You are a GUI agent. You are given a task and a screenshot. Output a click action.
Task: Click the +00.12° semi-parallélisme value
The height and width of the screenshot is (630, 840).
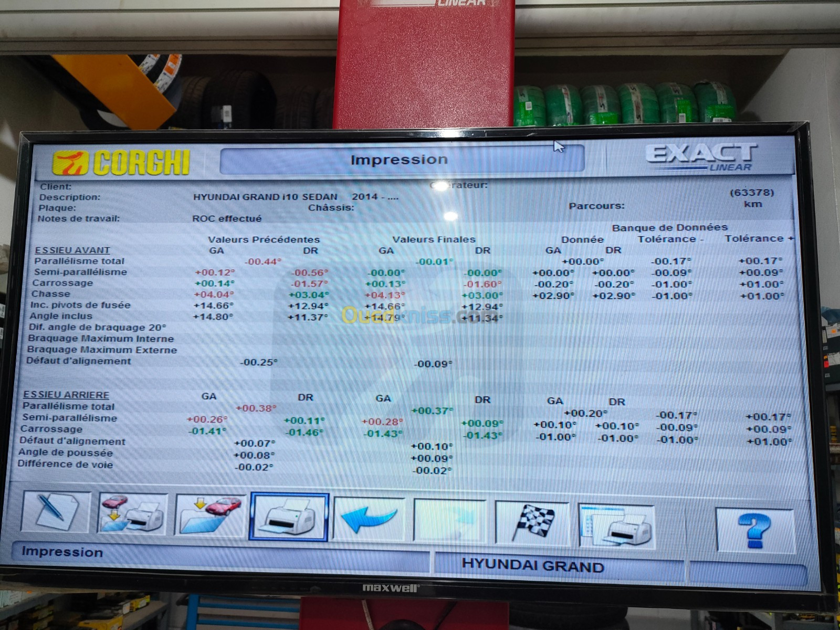point(215,272)
